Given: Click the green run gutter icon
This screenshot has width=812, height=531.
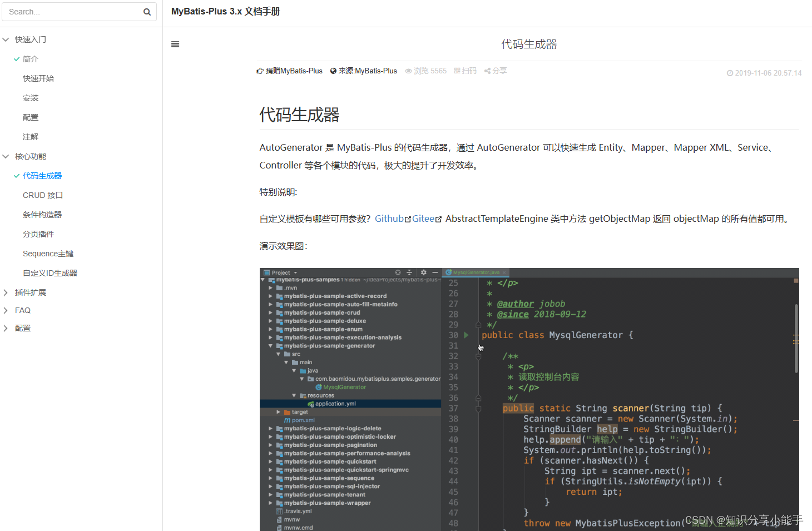Looking at the screenshot, I should (466, 335).
